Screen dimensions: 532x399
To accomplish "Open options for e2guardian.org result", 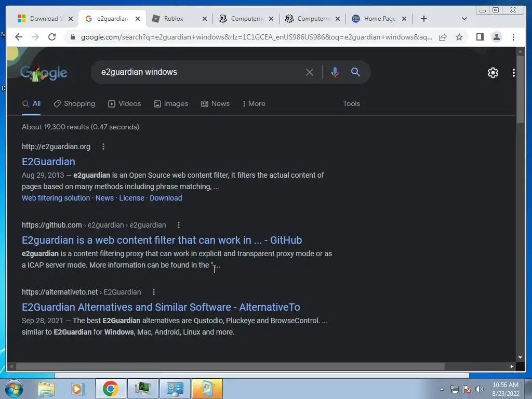I will 103,147.
